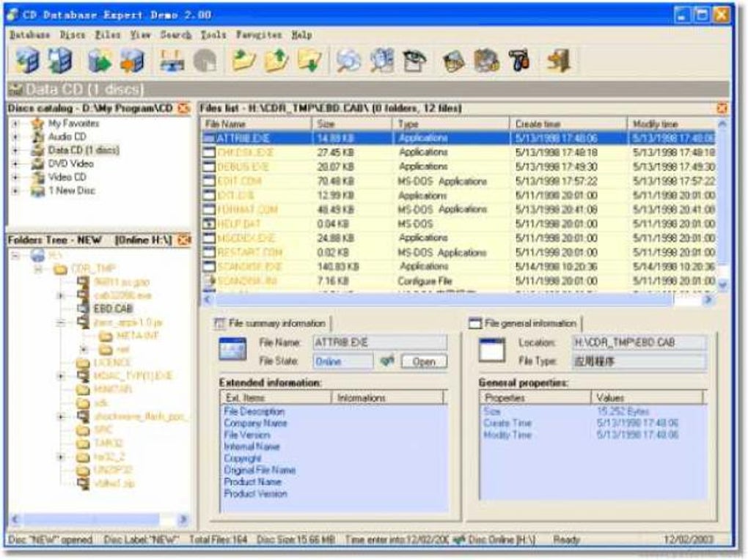Click the File Name field showing ATTRIB.EXE
The width and height of the screenshot is (748, 560).
(380, 342)
